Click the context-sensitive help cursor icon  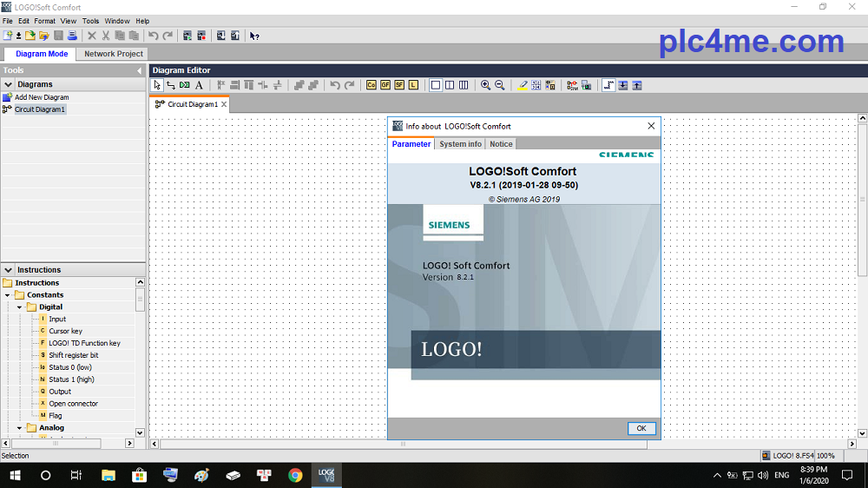tap(254, 36)
